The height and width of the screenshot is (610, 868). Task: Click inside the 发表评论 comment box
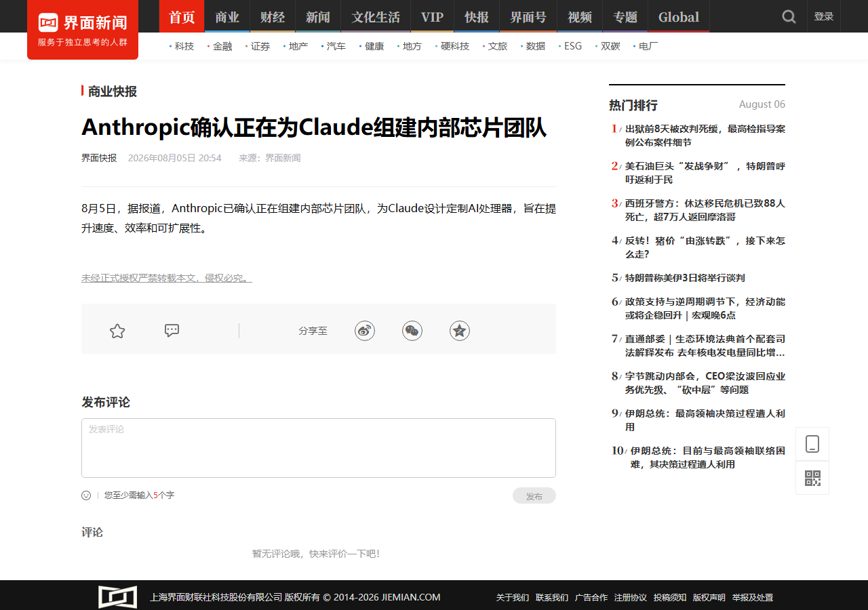(x=319, y=448)
